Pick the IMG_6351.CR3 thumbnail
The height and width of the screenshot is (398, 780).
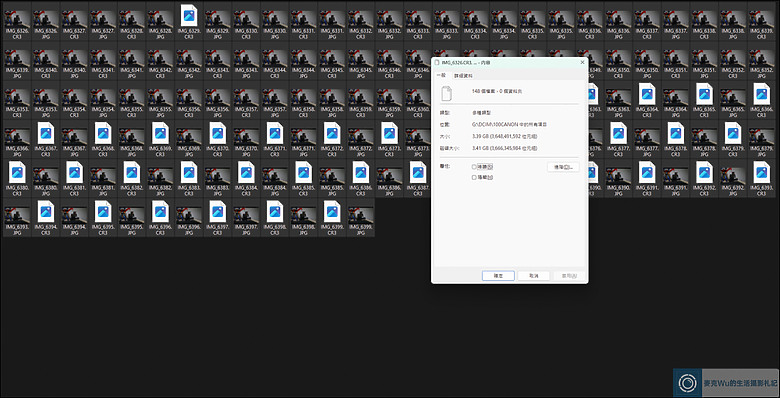pos(676,58)
